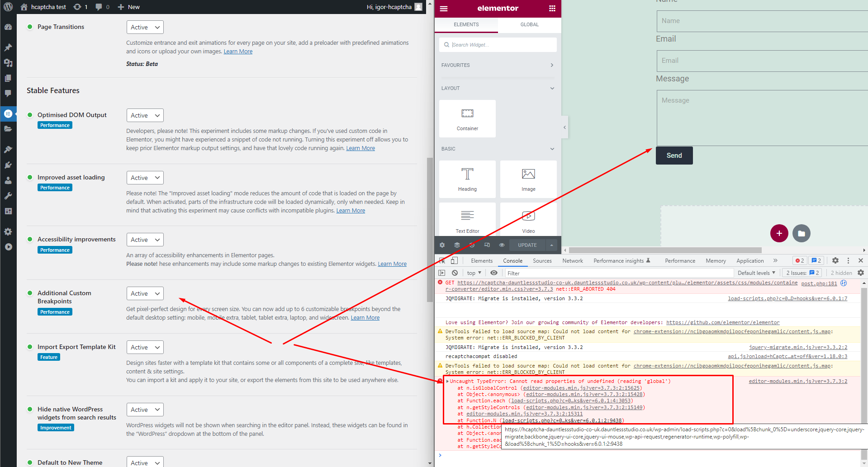Collapse the Elementor panel with the arrow

tap(564, 127)
